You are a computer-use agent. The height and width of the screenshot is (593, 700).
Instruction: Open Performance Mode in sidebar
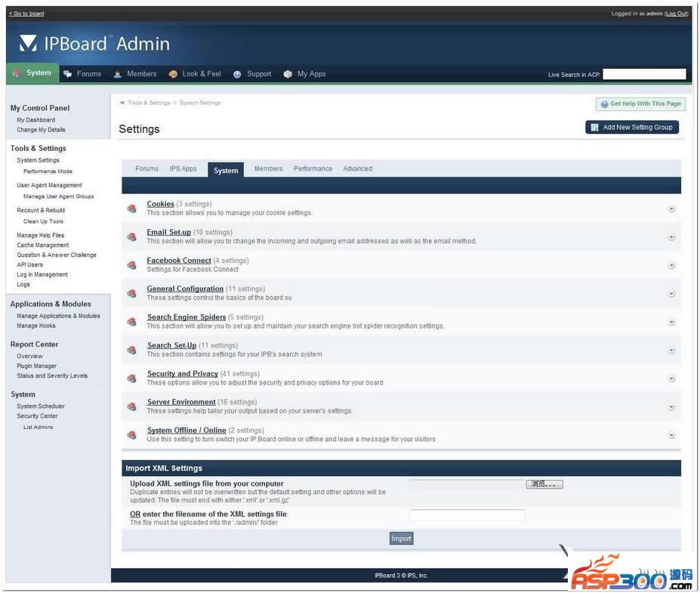tap(48, 171)
